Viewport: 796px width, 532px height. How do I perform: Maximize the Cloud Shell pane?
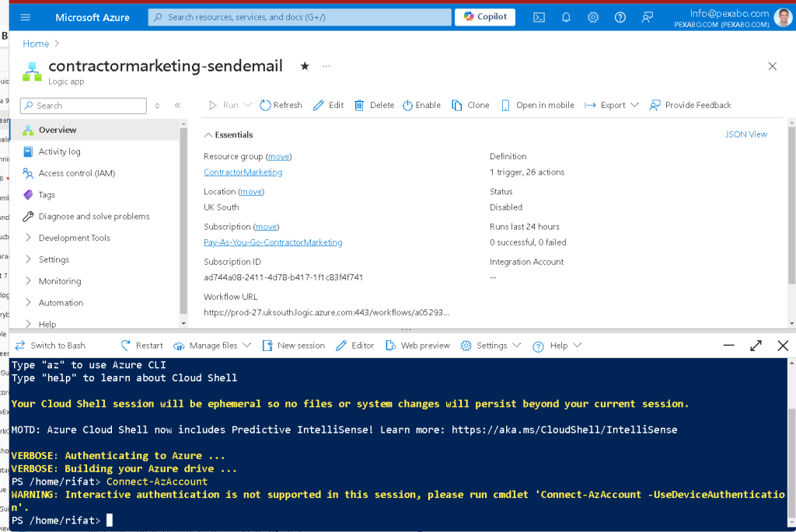[756, 346]
